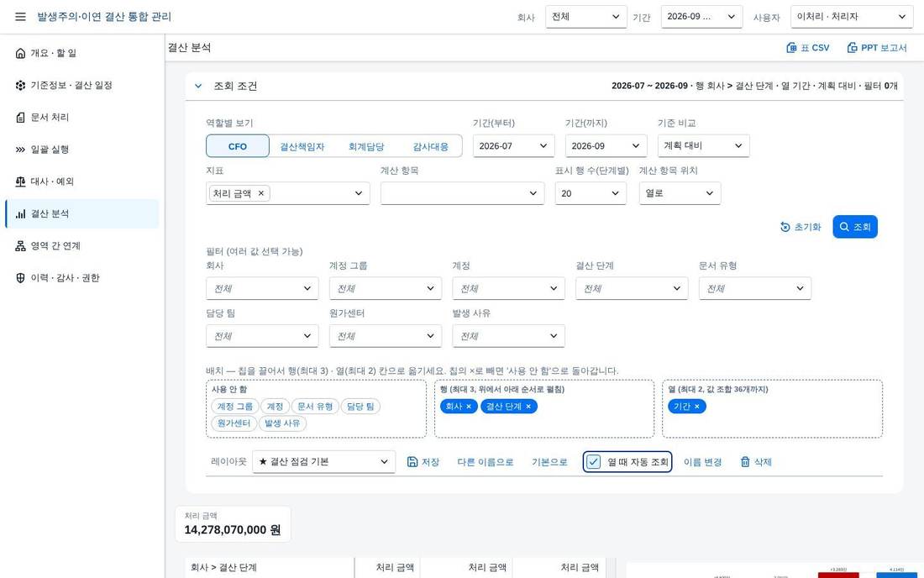924x578 pixels.
Task: Click the 초기화 reset button text
Action: point(807,227)
